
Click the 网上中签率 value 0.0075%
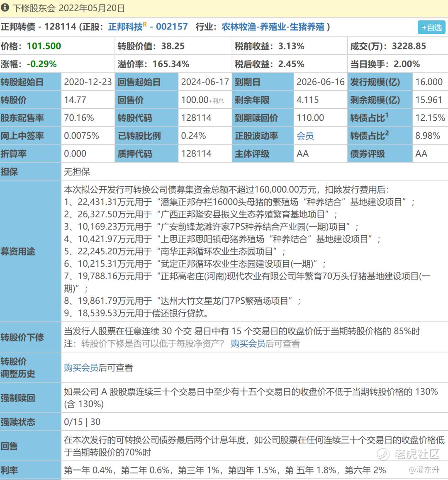[81, 136]
